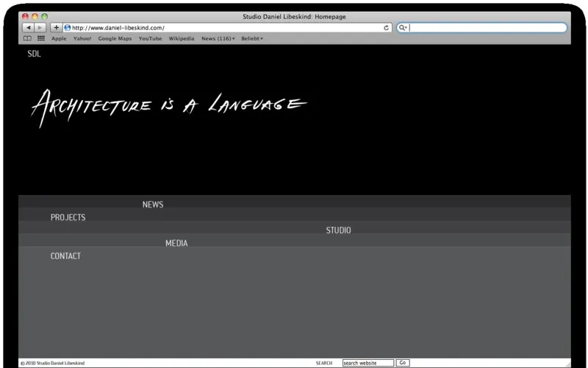Open the bookmarks book icon

[x=27, y=38]
